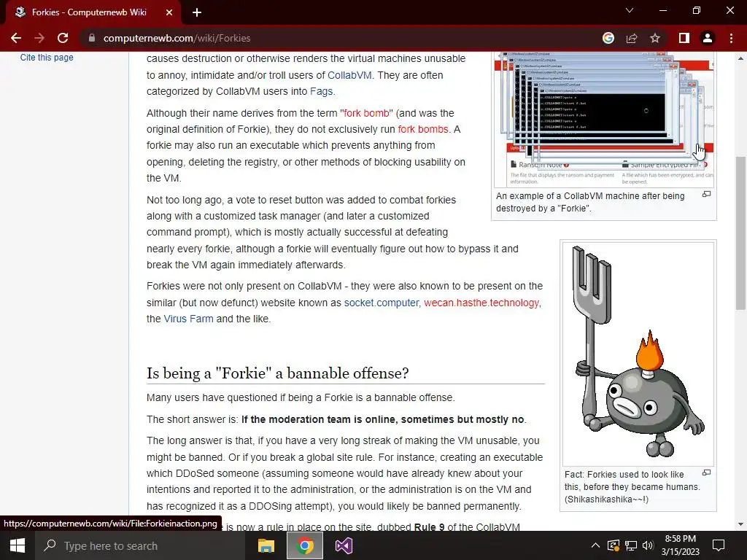This screenshot has width=747, height=560.
Task: Open the Cite this page link
Action: 47,57
